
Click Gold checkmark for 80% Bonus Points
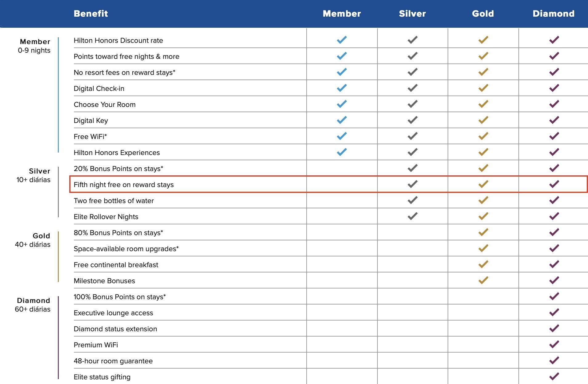coord(483,232)
